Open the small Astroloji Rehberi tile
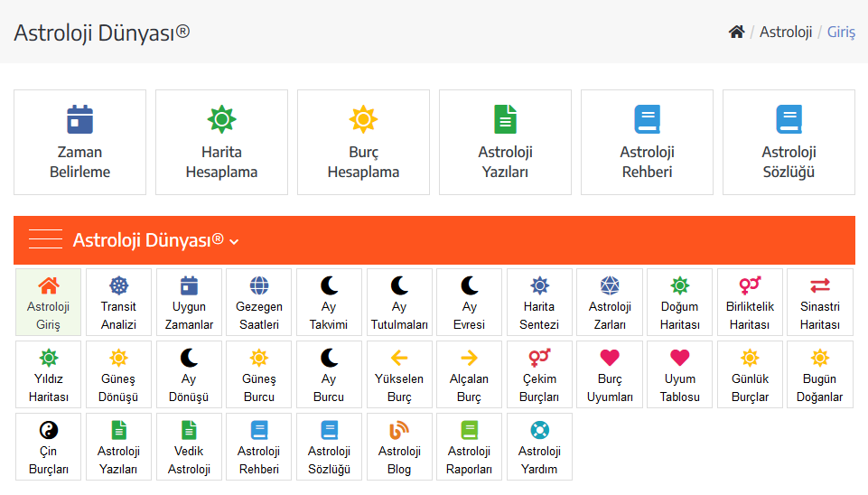The height and width of the screenshot is (495, 868). coord(259,447)
